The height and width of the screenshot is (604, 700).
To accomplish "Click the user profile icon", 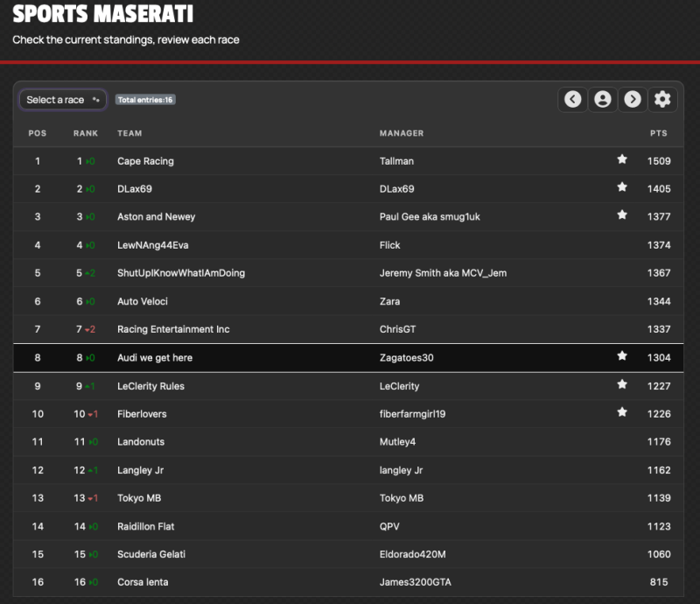I will (603, 99).
